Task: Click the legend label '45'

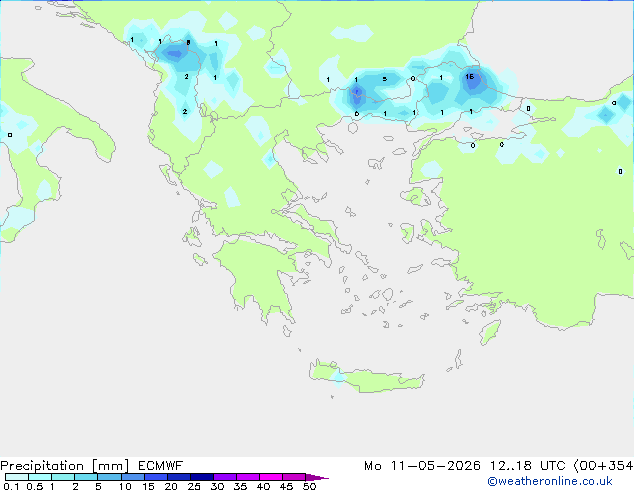Action: tap(286, 486)
